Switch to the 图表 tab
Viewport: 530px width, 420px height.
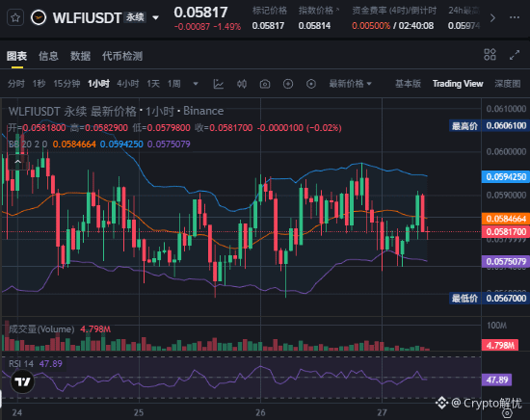click(17, 56)
